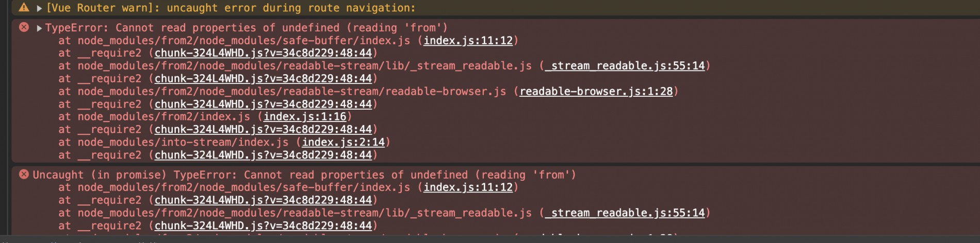The height and width of the screenshot is (243, 980).
Task: Open _stream_readable.js:55:14 link in Uncaught promise error
Action: (x=625, y=213)
